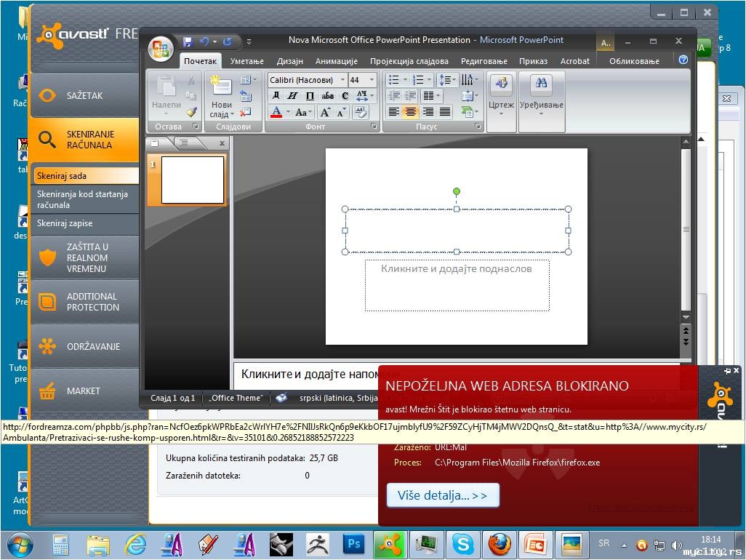Open ZAŠTITA U REALNOM VREMENU in avast
The image size is (746, 560).
point(84,257)
